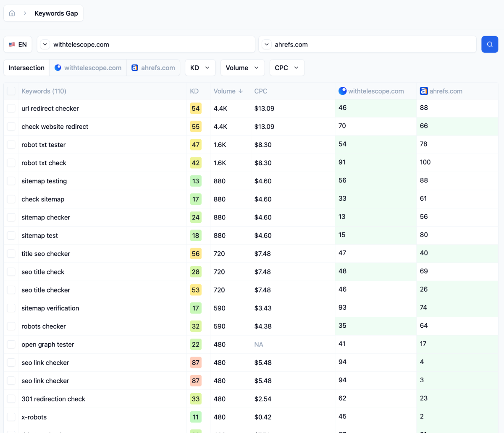Select the 'sitemap checker' row checkbox

tap(11, 217)
